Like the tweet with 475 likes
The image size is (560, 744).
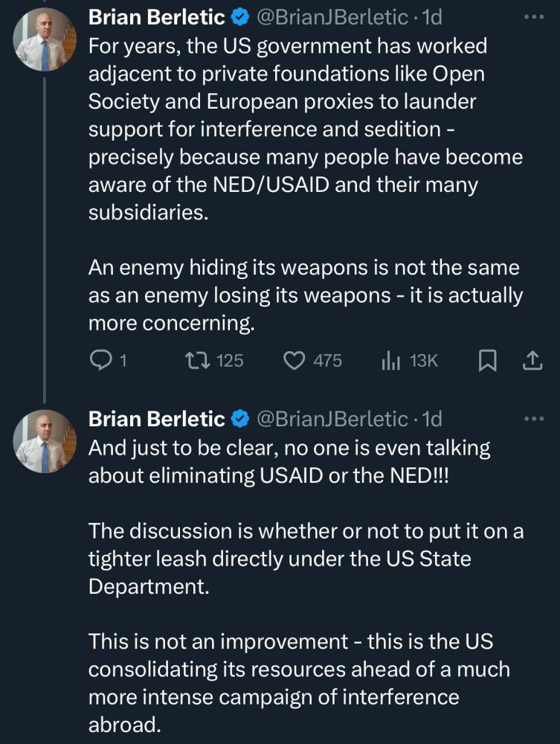pos(295,361)
